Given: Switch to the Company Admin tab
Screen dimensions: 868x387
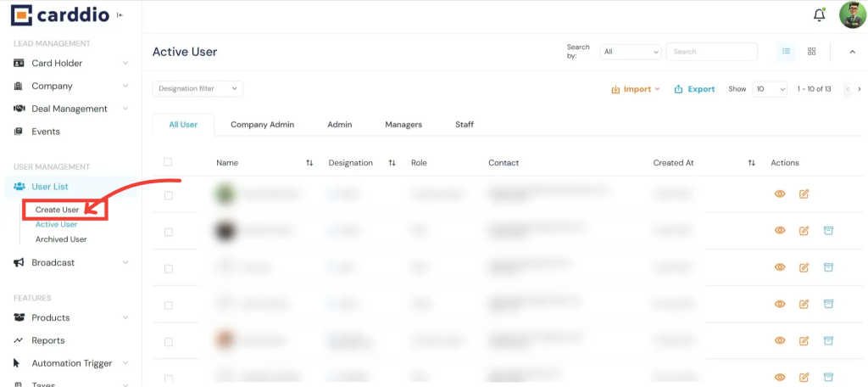Looking at the screenshot, I should (263, 125).
